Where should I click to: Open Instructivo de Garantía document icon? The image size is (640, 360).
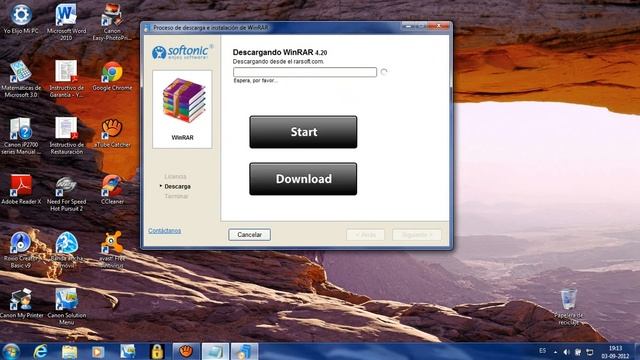(66, 78)
